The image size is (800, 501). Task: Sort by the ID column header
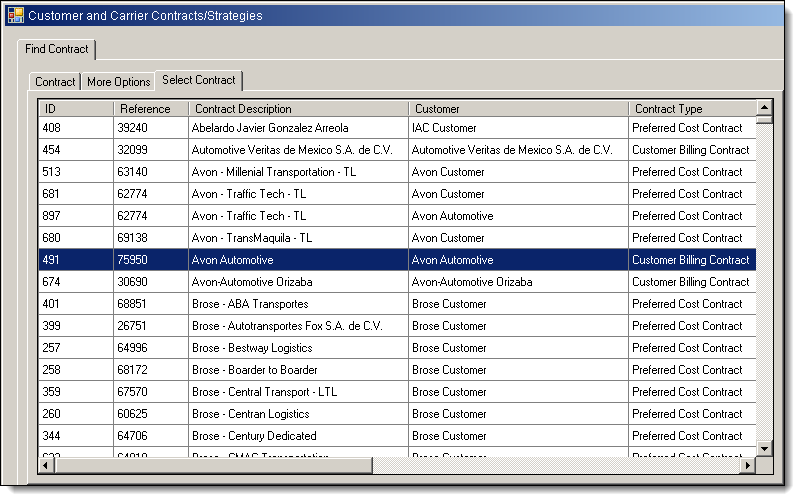76,109
